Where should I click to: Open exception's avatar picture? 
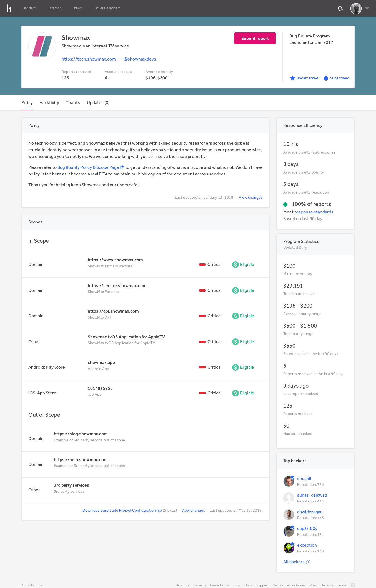[289, 548]
